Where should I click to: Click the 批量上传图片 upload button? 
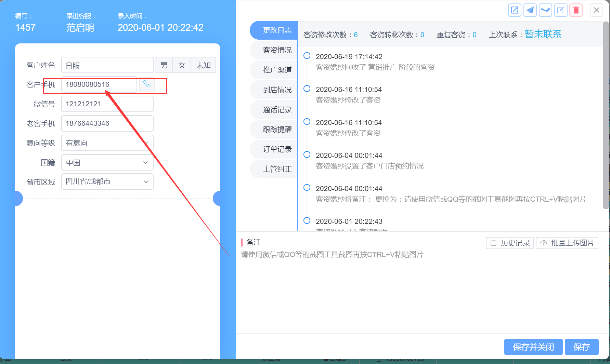(567, 243)
